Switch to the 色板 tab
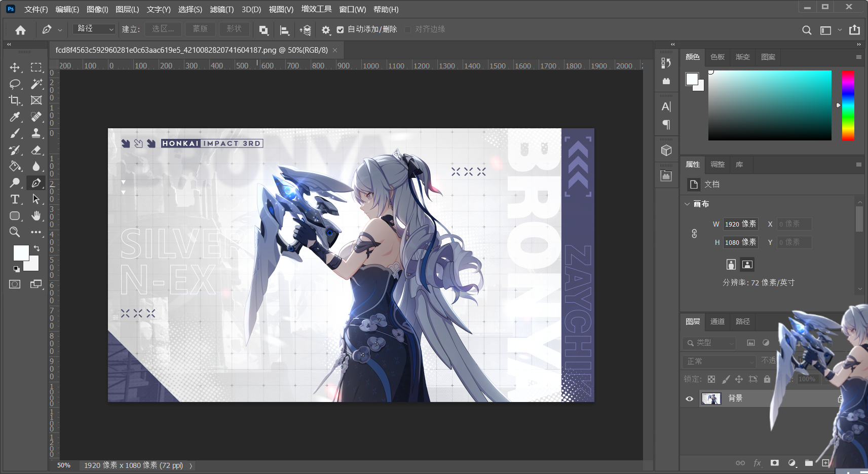Image resolution: width=868 pixels, height=474 pixels. (x=718, y=57)
